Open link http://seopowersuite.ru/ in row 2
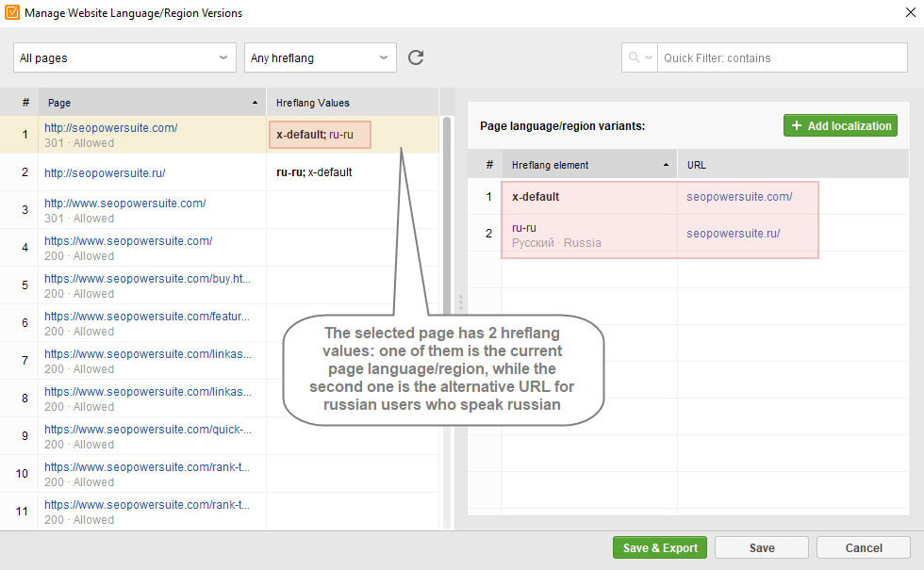924x570 pixels. (105, 173)
